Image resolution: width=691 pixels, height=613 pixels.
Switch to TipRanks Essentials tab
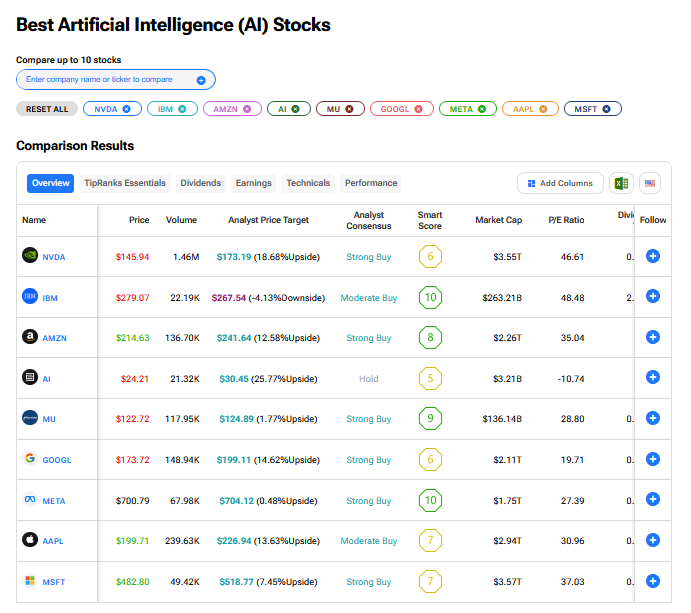click(x=125, y=183)
